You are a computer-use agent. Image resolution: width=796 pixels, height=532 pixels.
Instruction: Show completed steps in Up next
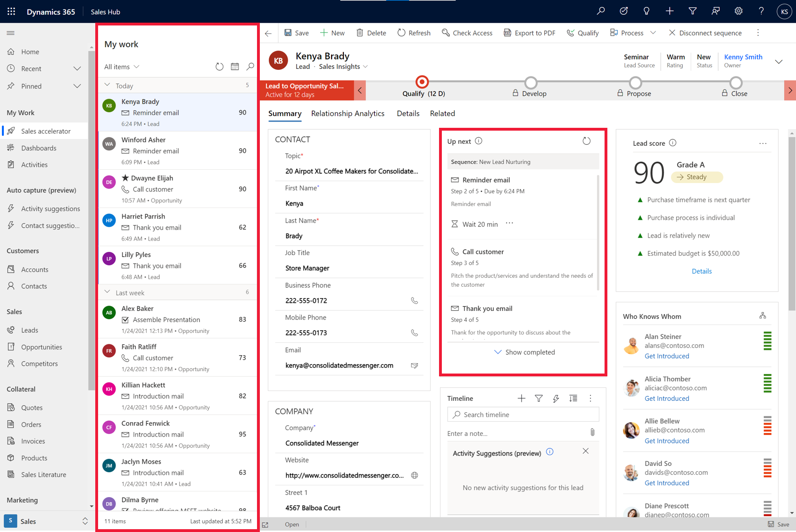524,352
